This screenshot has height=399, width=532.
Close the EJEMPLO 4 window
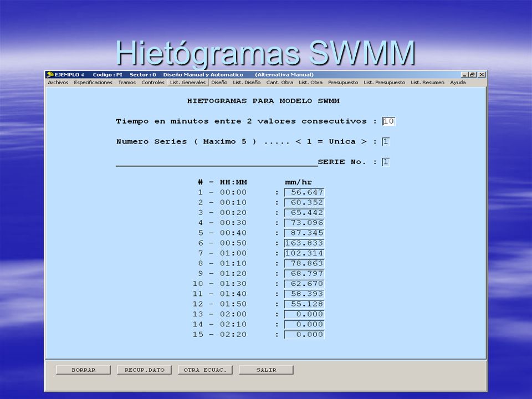point(482,75)
